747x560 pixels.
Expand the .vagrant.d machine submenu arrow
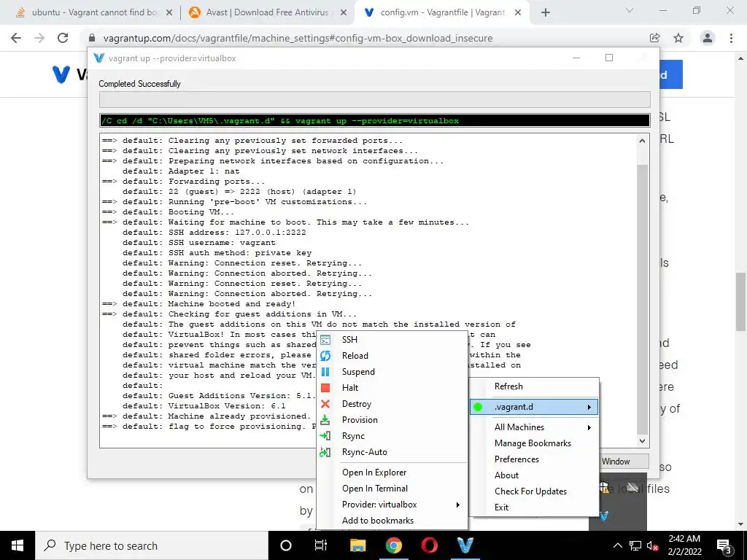[x=589, y=407]
